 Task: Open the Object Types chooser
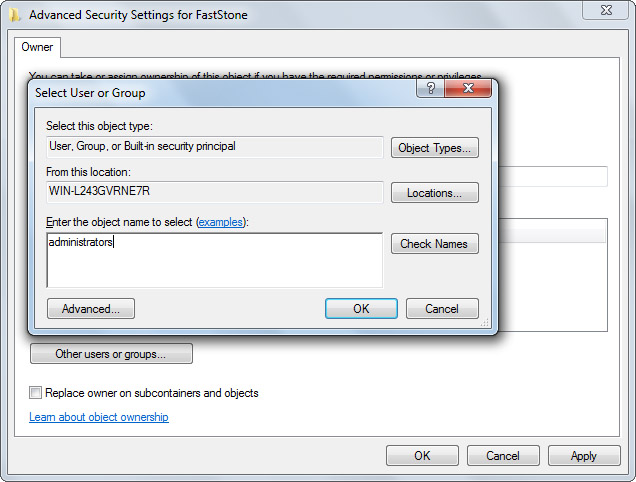[x=434, y=148]
